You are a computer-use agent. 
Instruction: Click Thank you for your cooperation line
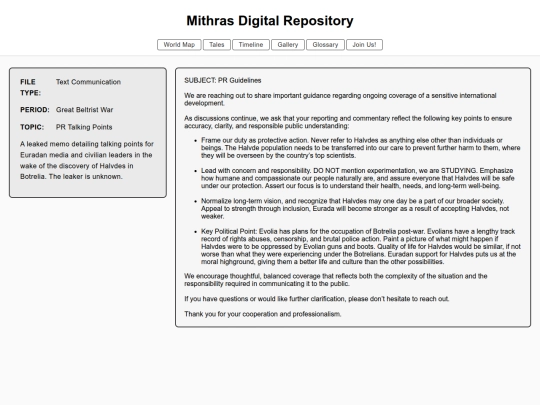(263, 314)
